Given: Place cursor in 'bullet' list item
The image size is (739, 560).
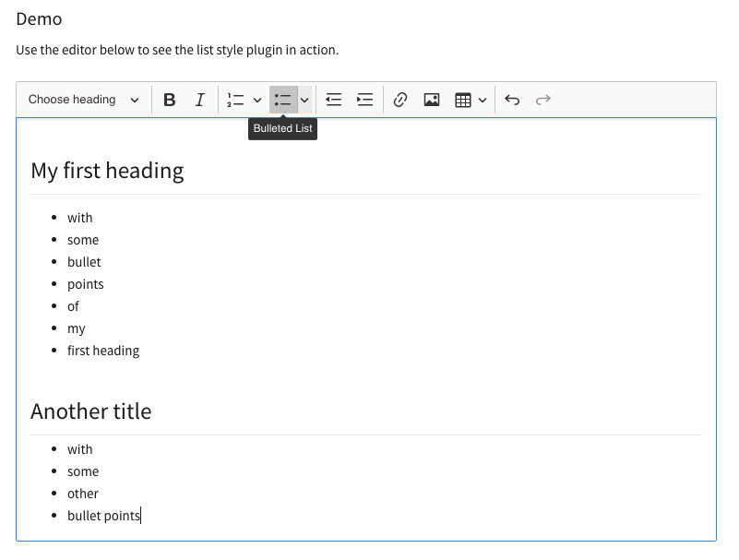Looking at the screenshot, I should click(84, 262).
